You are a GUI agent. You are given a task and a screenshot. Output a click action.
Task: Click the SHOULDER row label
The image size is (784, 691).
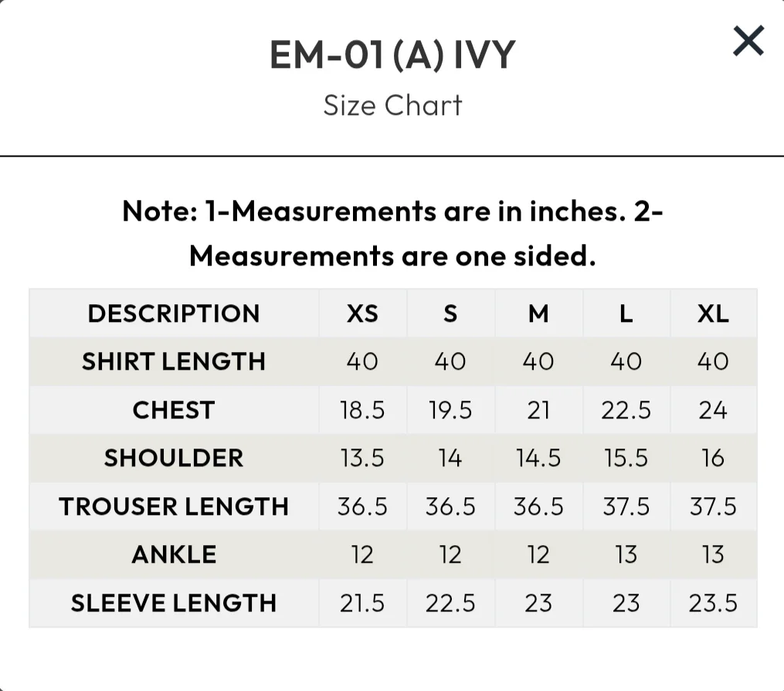[174, 458]
